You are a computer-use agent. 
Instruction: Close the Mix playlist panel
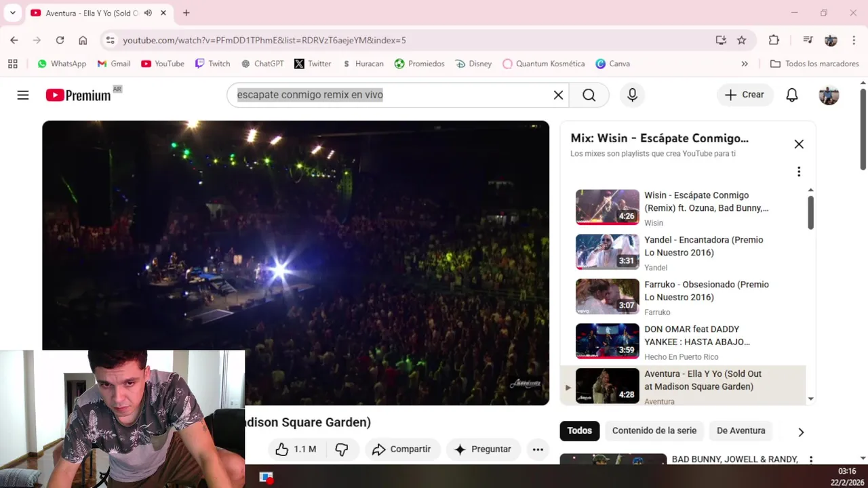click(x=799, y=144)
